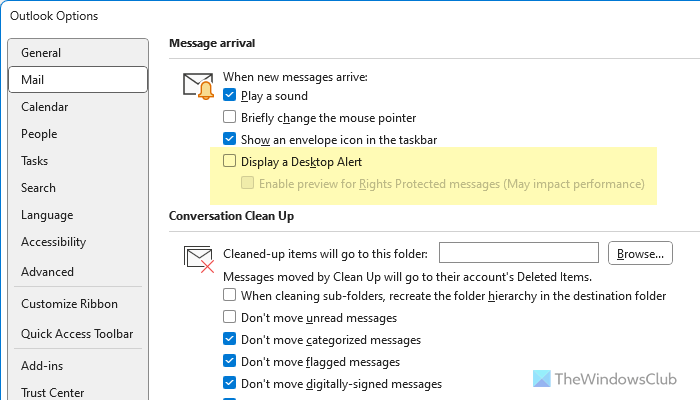Screen dimensions: 700x400
Task: Uncheck Show an envelope icon in taskbar
Action: pyautogui.click(x=229, y=139)
